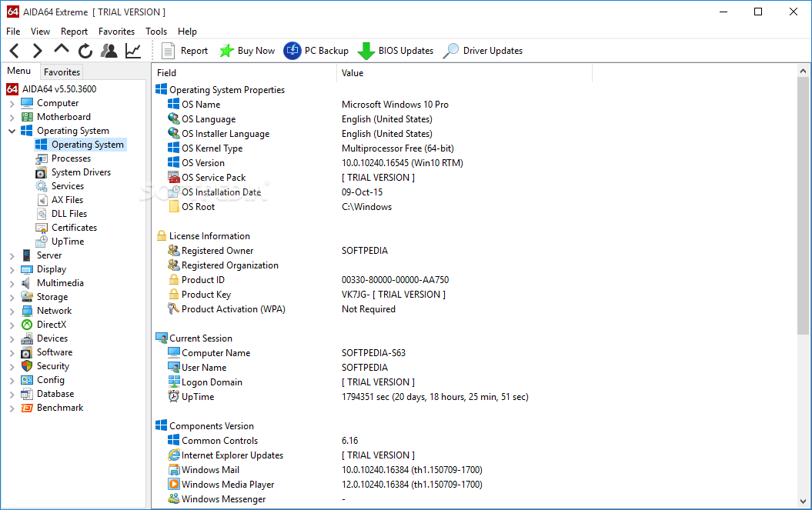This screenshot has width=812, height=510.
Task: Click the vertical scrollbar thumb
Action: tap(804, 205)
